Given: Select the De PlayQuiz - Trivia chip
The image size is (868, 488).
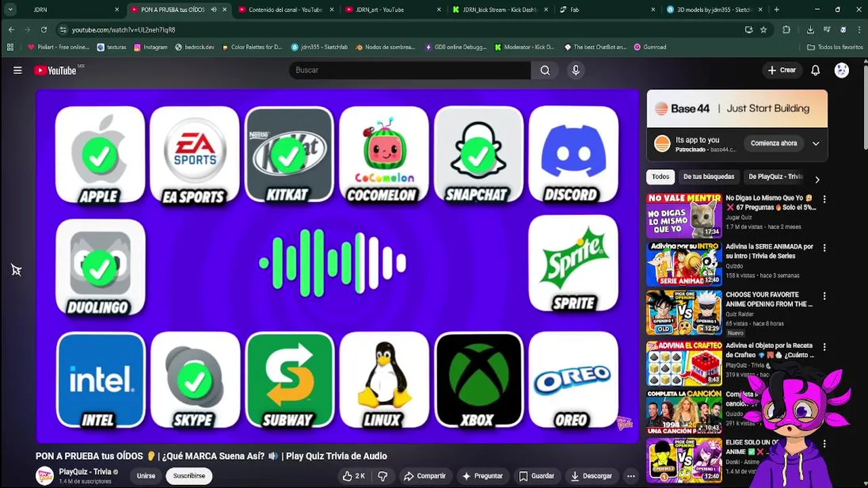Looking at the screenshot, I should (775, 177).
